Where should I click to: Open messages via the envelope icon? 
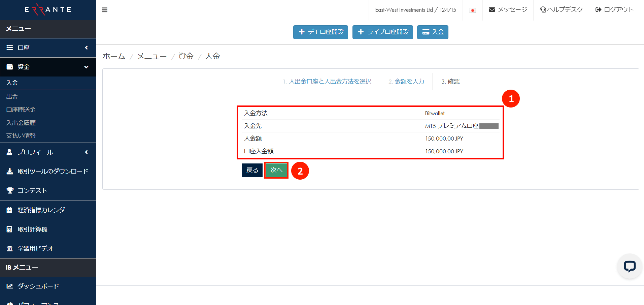coord(492,10)
